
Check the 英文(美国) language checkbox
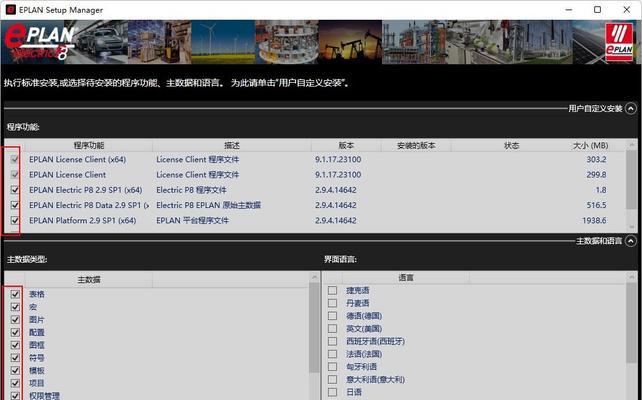click(x=332, y=328)
